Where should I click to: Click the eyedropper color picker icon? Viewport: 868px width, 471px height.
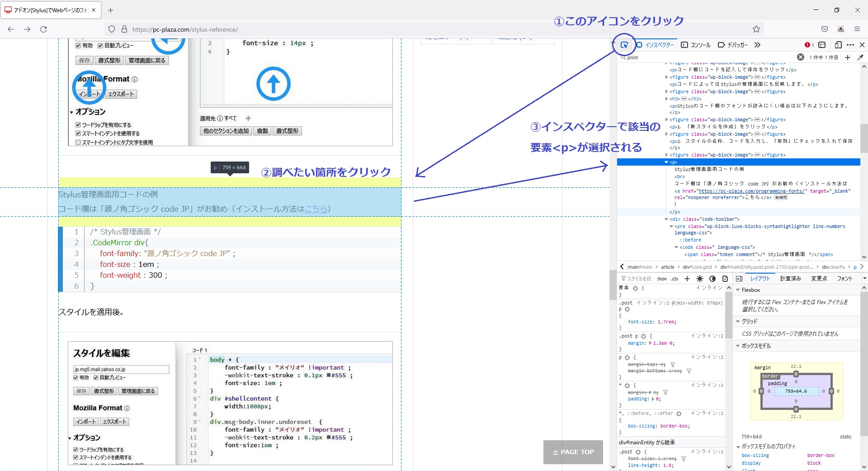[x=860, y=57]
